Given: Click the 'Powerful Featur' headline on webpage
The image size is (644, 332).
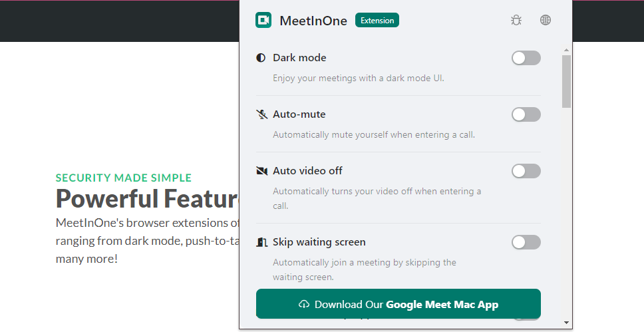Looking at the screenshot, I should (148, 198).
